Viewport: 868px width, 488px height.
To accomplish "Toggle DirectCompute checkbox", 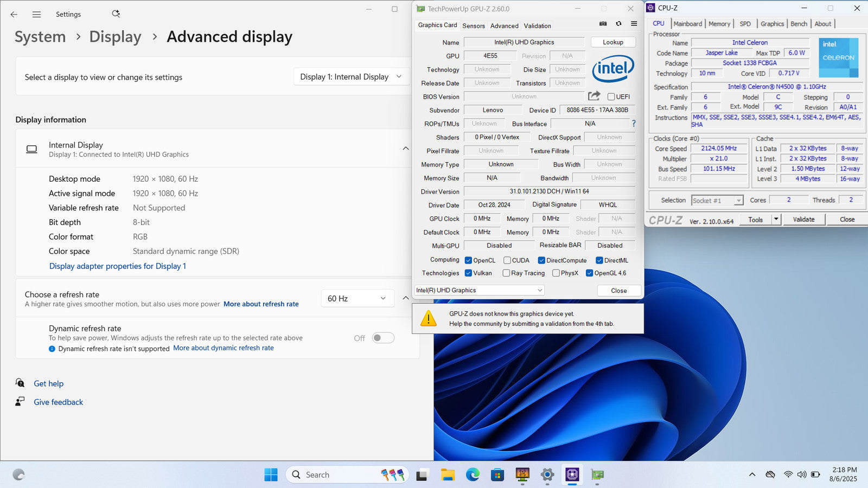I will pos(541,260).
